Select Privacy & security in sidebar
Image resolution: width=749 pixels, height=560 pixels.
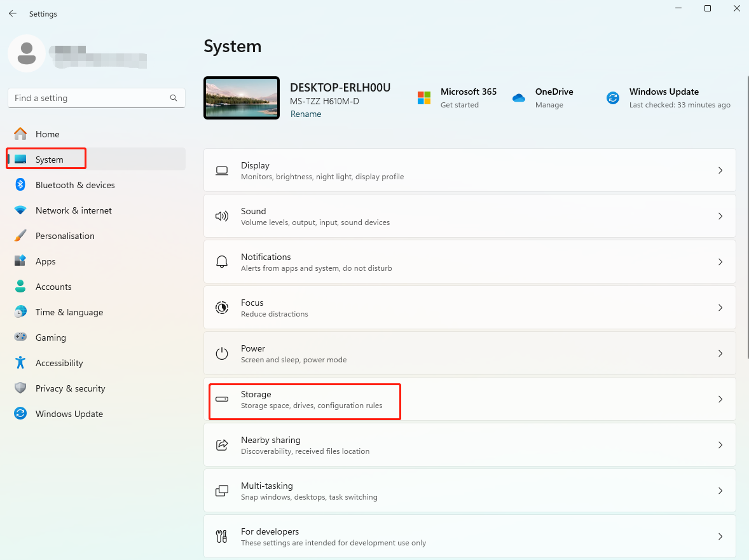click(70, 388)
